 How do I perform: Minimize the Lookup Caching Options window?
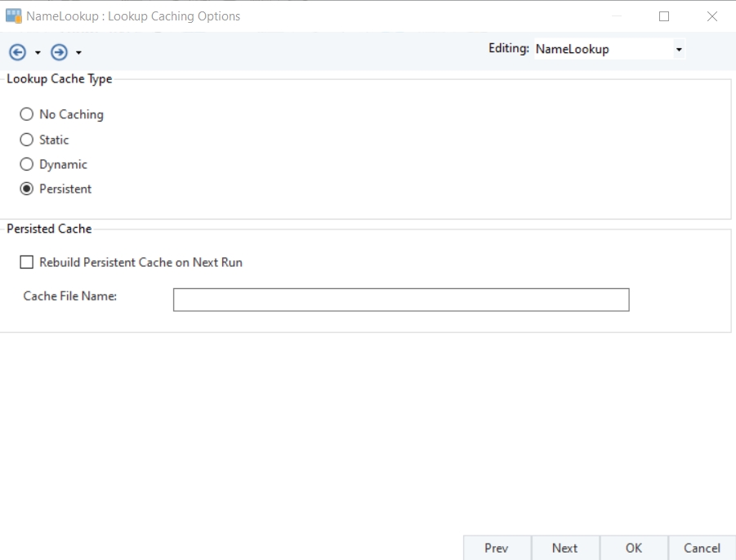click(617, 16)
